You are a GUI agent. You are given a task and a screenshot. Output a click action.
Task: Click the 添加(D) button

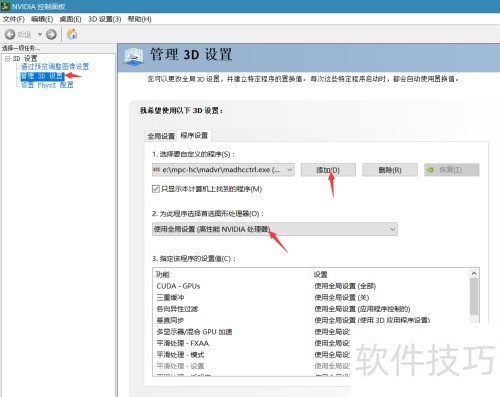[x=328, y=170]
